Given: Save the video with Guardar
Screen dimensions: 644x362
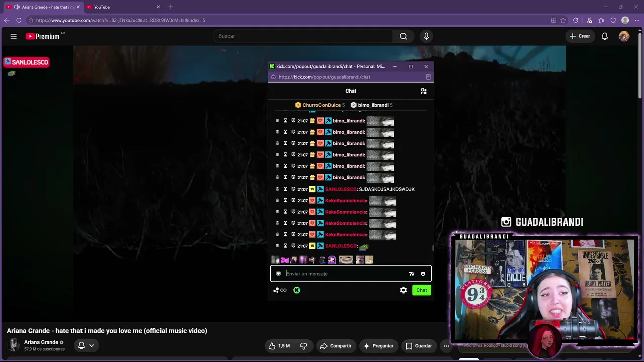Looking at the screenshot, I should point(419,346).
